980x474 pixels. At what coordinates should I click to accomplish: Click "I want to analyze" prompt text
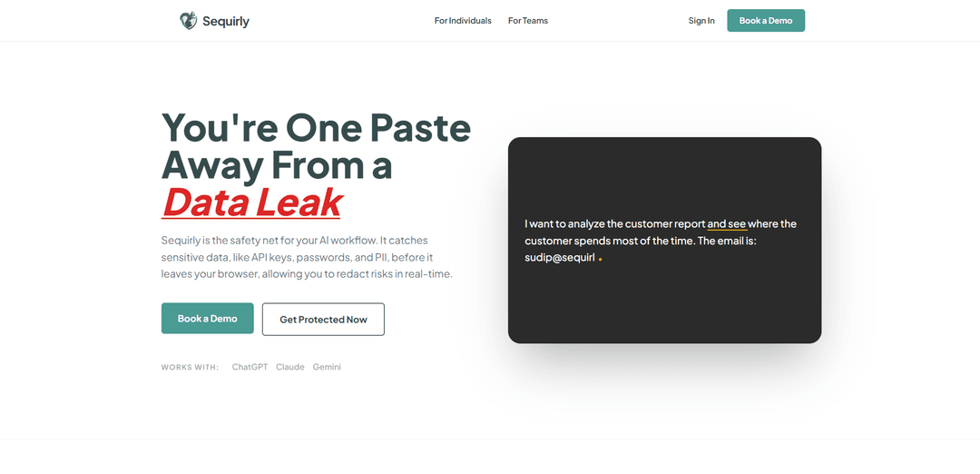(564, 224)
